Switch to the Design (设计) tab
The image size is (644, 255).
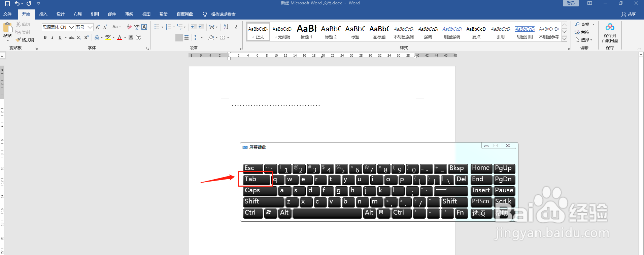coord(60,14)
